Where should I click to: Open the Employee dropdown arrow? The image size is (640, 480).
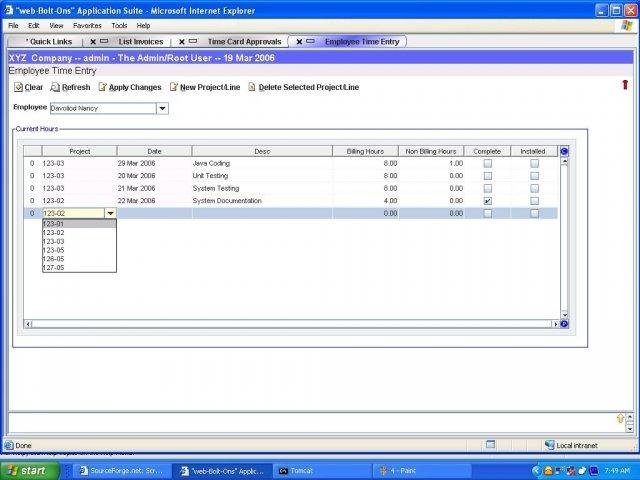(162, 108)
